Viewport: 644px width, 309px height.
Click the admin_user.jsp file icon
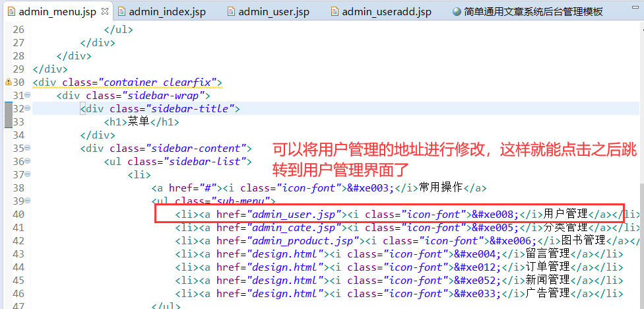231,11
